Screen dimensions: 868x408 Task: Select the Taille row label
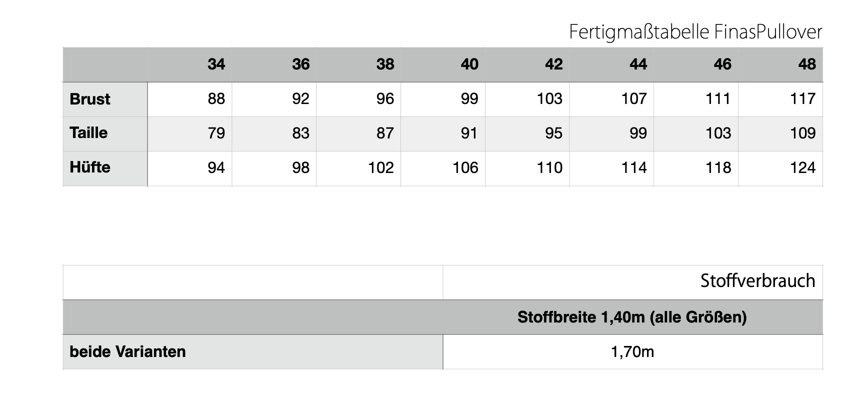point(88,133)
